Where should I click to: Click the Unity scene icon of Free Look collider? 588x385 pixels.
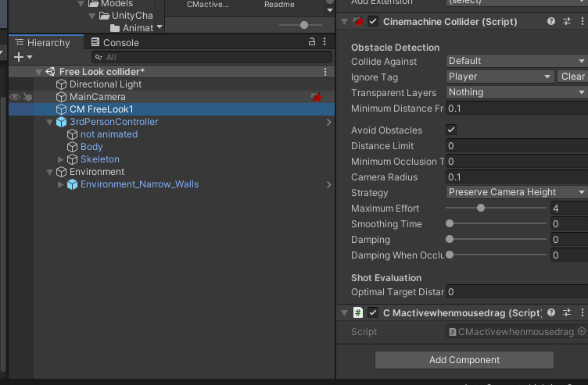(50, 72)
